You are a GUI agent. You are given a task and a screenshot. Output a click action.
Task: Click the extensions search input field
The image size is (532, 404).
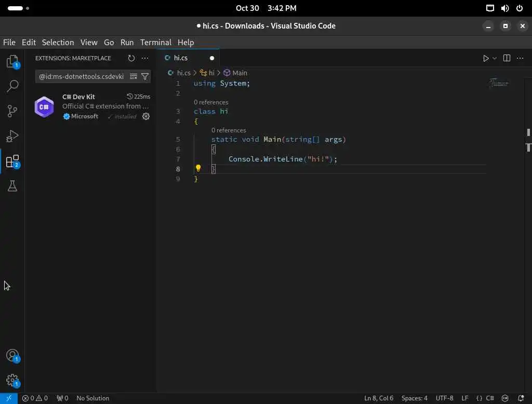point(82,76)
